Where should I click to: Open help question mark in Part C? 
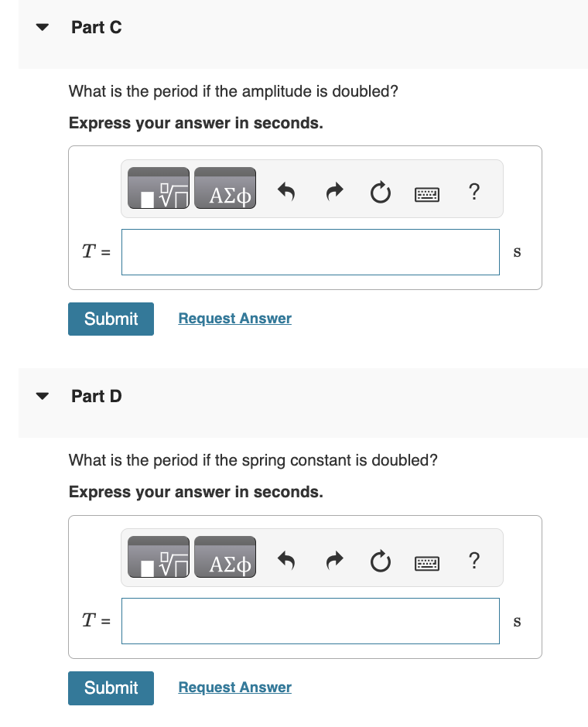click(474, 192)
